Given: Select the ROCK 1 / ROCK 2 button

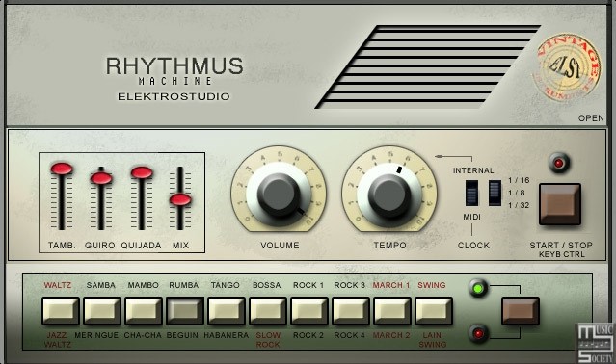Looking at the screenshot, I should (x=309, y=310).
